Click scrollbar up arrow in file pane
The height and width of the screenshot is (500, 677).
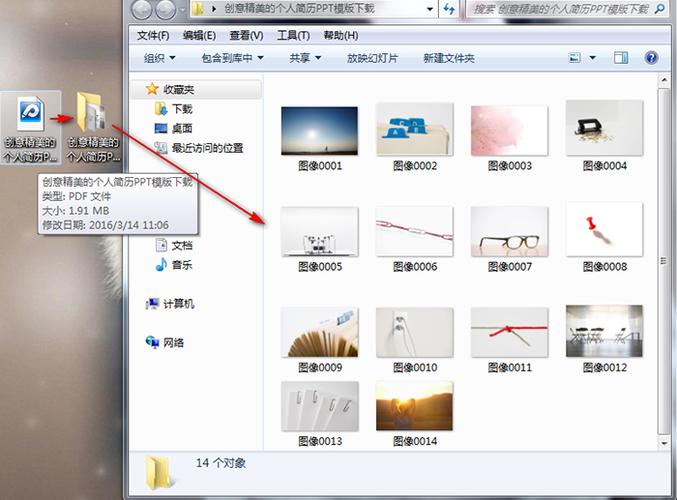[664, 80]
